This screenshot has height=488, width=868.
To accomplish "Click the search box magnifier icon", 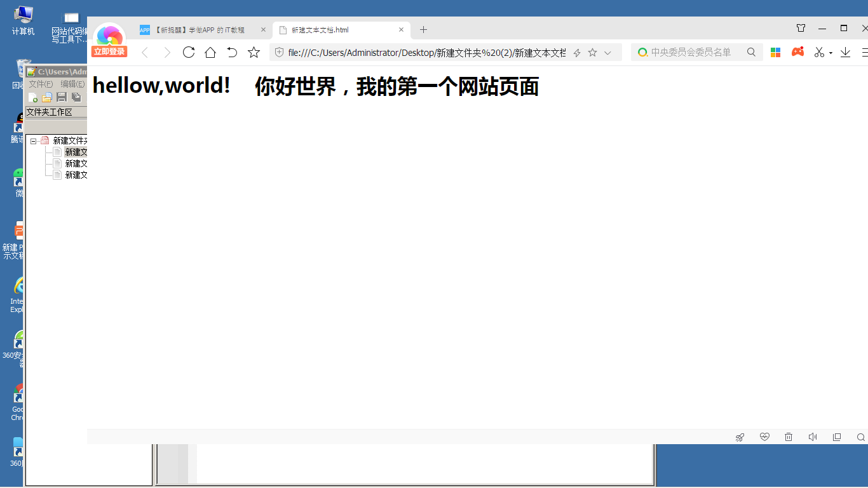I will pyautogui.click(x=751, y=52).
